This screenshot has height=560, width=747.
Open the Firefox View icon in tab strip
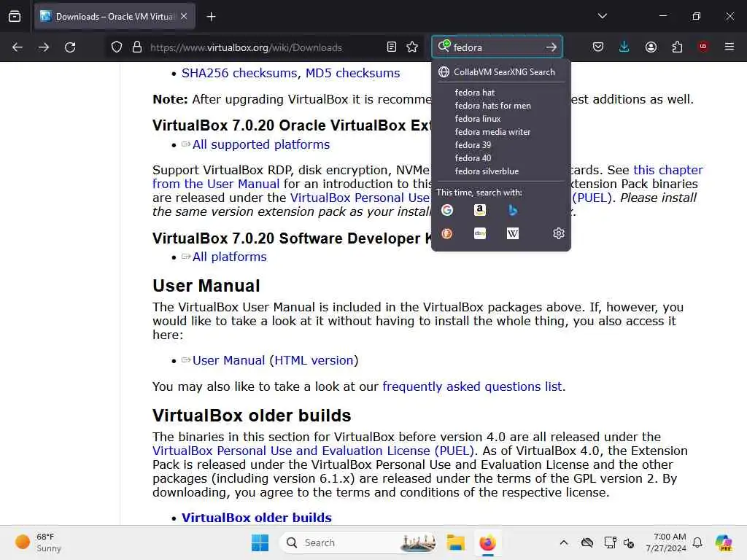15,16
